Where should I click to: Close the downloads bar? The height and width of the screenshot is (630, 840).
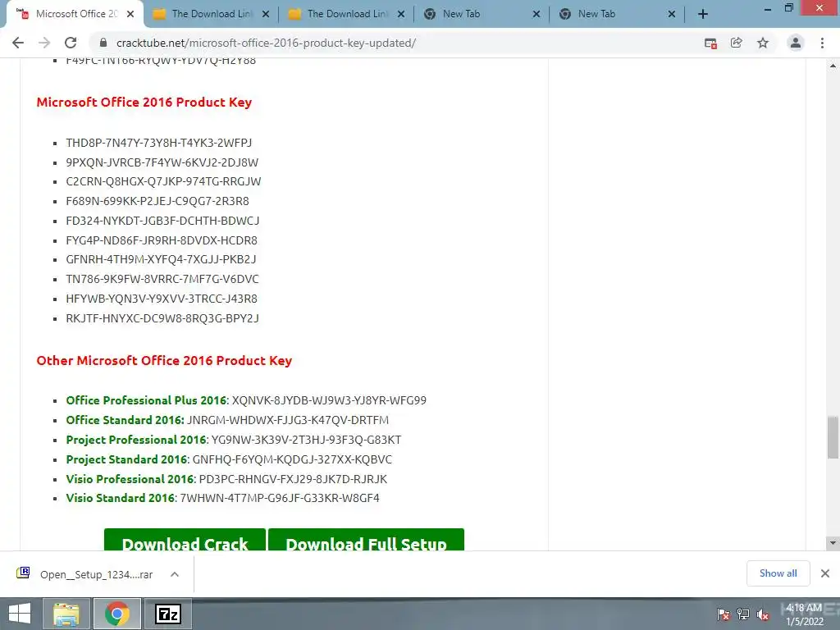tap(825, 573)
